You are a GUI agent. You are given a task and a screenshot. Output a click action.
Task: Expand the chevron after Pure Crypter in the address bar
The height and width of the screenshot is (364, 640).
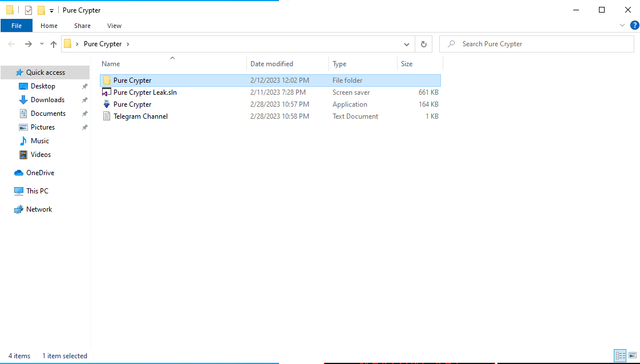pyautogui.click(x=128, y=44)
